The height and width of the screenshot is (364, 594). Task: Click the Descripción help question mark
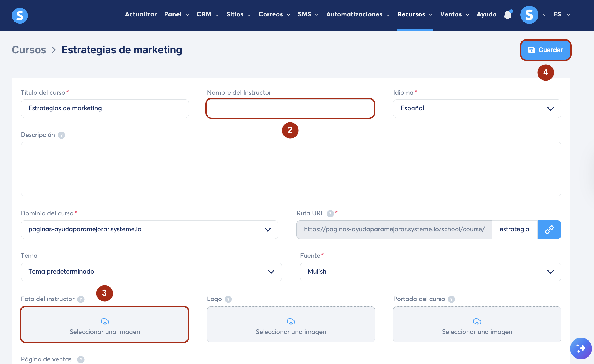click(x=62, y=135)
